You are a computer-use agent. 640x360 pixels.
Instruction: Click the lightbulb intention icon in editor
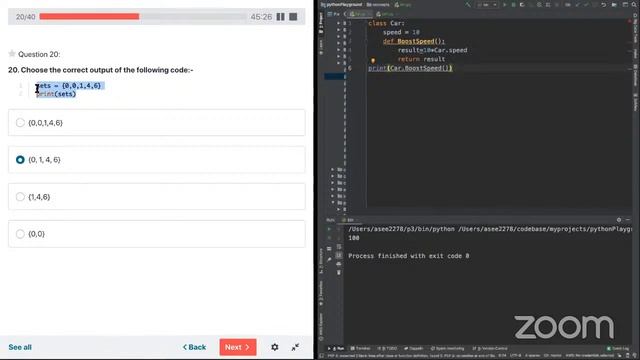click(x=373, y=60)
